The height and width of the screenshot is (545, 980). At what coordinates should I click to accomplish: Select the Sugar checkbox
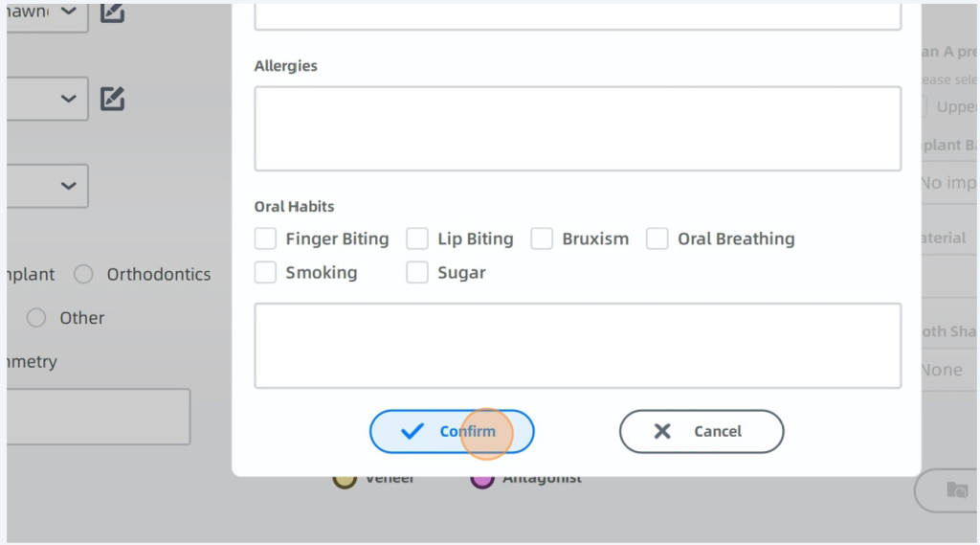click(x=417, y=273)
